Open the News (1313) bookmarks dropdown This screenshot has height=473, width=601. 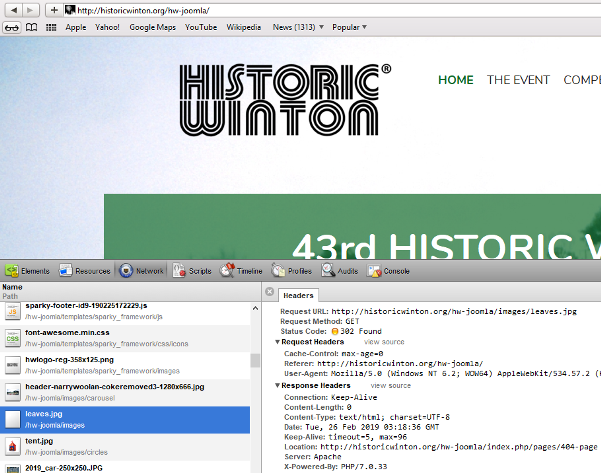coord(298,27)
